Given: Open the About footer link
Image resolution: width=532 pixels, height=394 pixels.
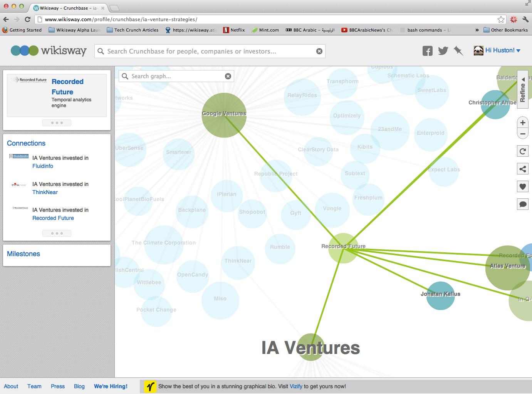Looking at the screenshot, I should click(11, 386).
